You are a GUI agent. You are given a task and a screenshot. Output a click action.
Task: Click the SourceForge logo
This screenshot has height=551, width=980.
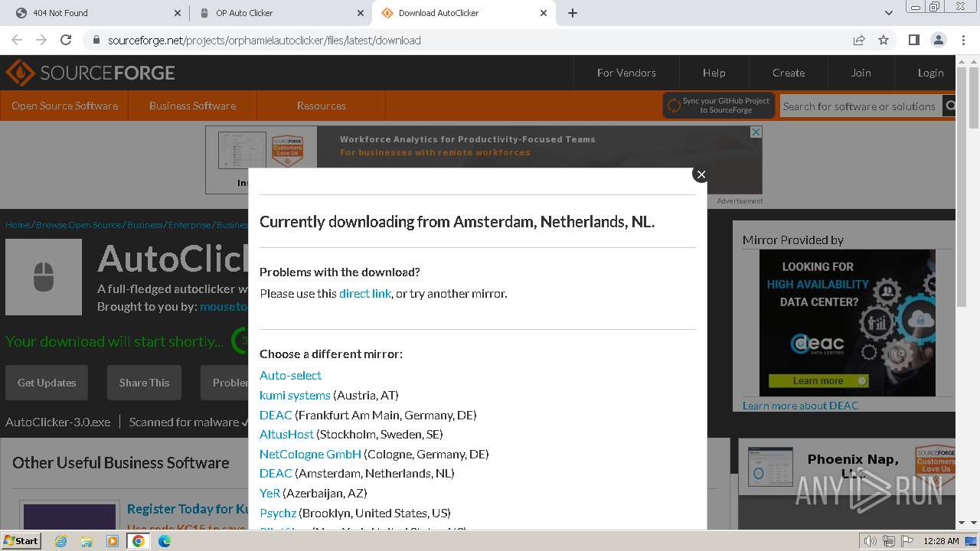pyautogui.click(x=90, y=73)
